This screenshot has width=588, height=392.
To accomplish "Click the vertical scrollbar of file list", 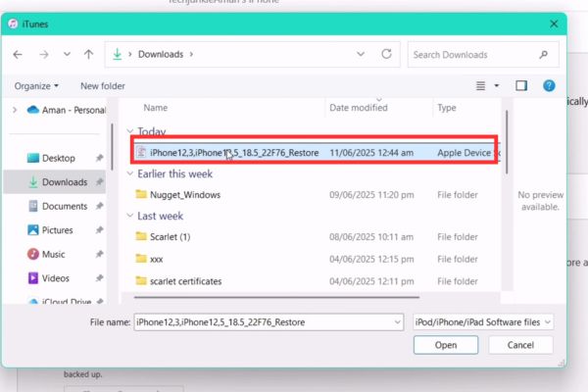I will 507,142.
